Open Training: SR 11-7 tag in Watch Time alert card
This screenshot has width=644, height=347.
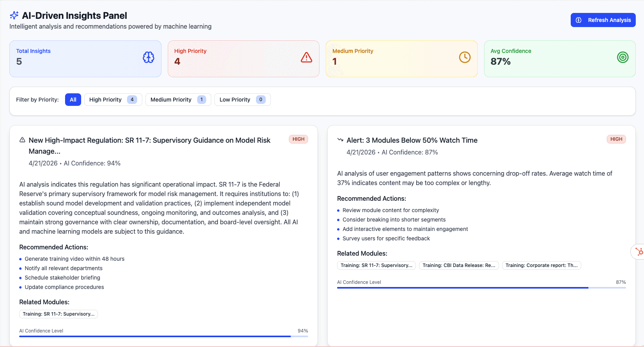point(376,265)
